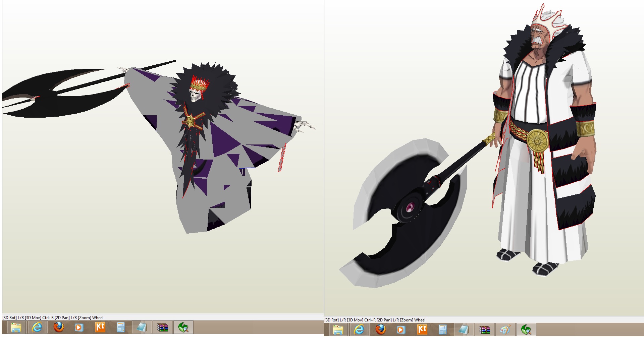Open Internet Explorer in right taskbar
This screenshot has width=644, height=362.
click(x=359, y=330)
